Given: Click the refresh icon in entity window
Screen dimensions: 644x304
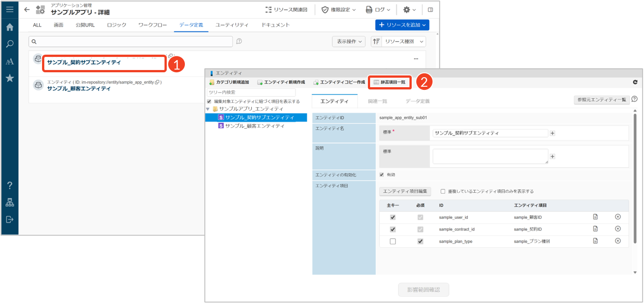Looking at the screenshot, I should coord(635,82).
